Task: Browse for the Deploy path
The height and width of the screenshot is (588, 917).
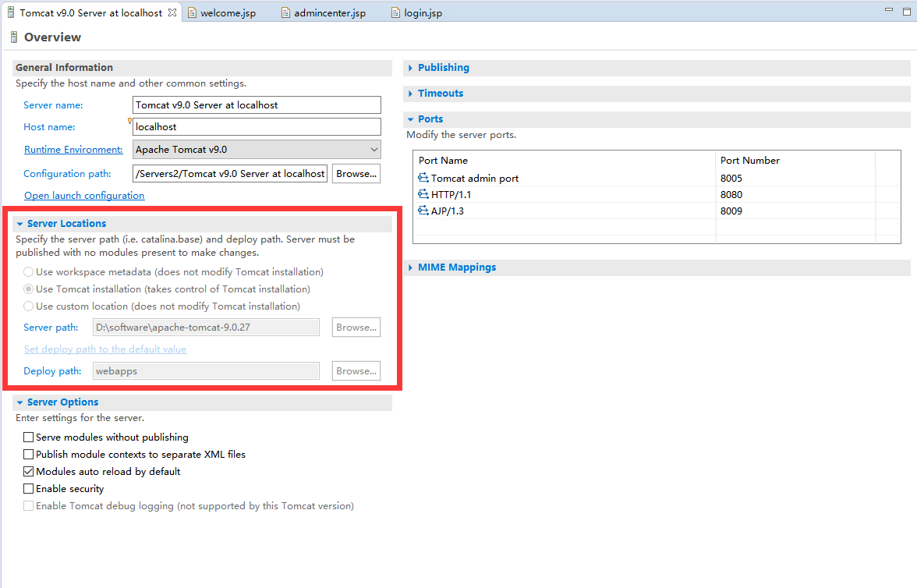Action: click(356, 371)
